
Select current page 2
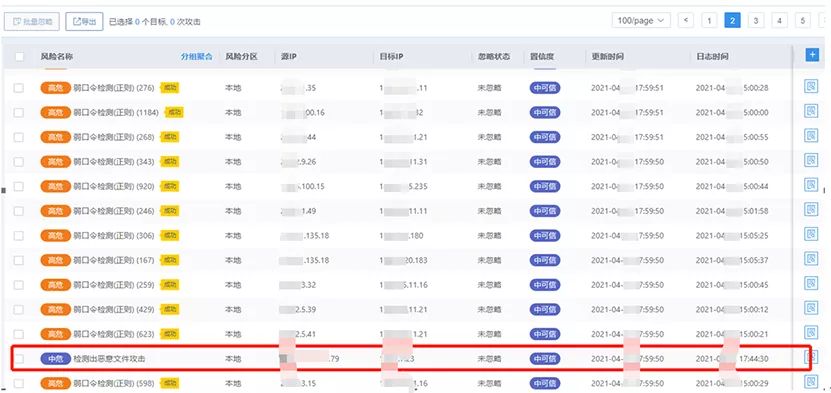click(732, 21)
